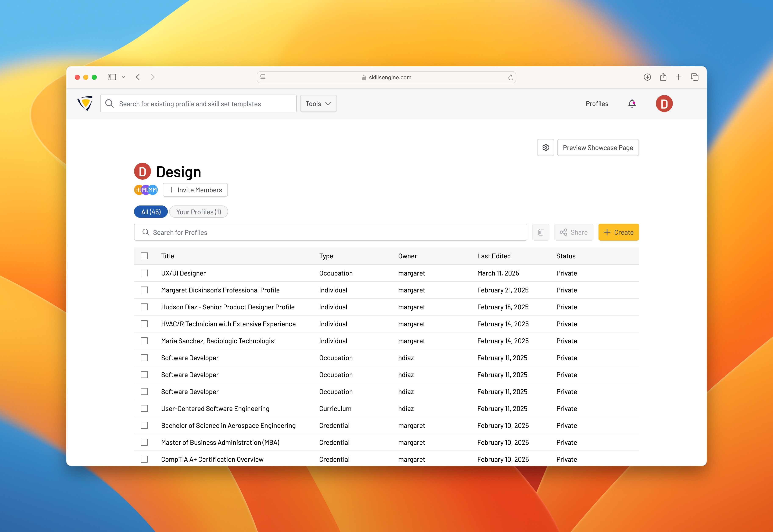
Task: Check the UX/UI Designer row checkbox
Action: (x=144, y=273)
